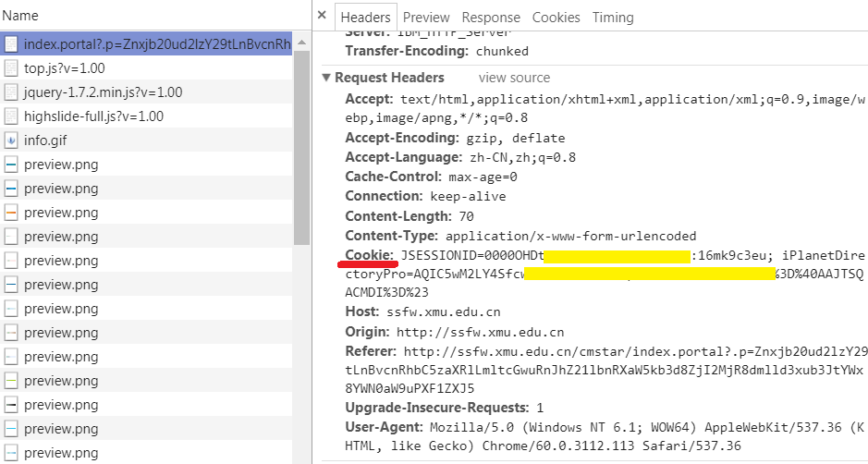This screenshot has width=868, height=464.
Task: Open the Timing tab
Action: (x=613, y=18)
